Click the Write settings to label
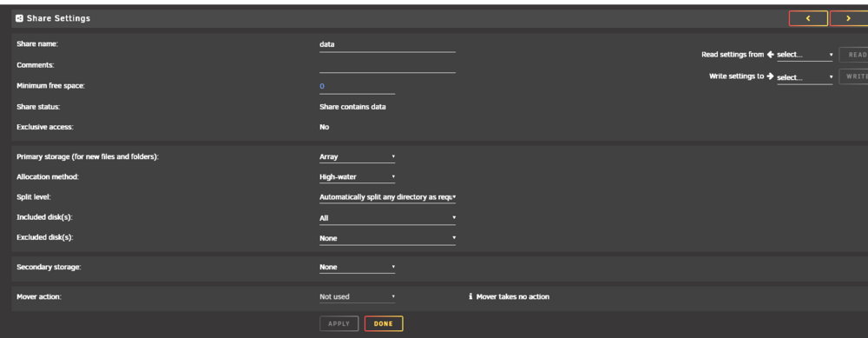The image size is (868, 338). click(736, 76)
